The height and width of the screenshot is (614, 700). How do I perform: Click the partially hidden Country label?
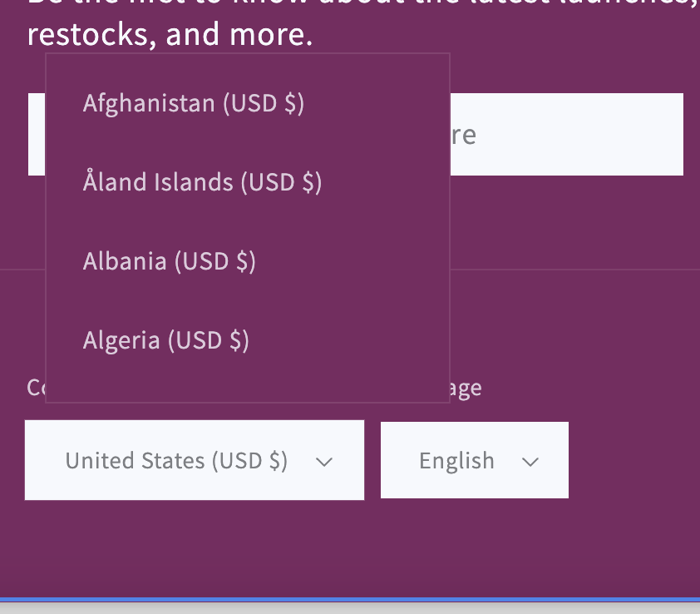click(35, 388)
